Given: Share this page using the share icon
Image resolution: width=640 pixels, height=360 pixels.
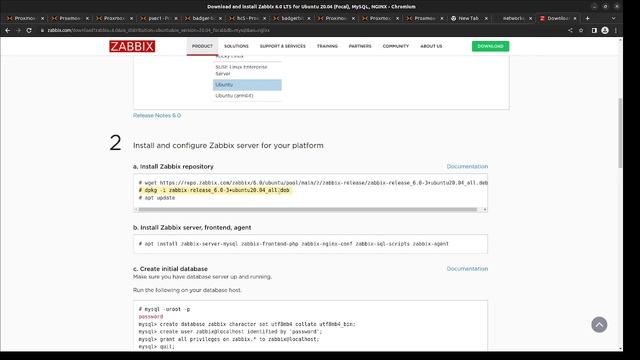Looking at the screenshot, I should point(570,30).
